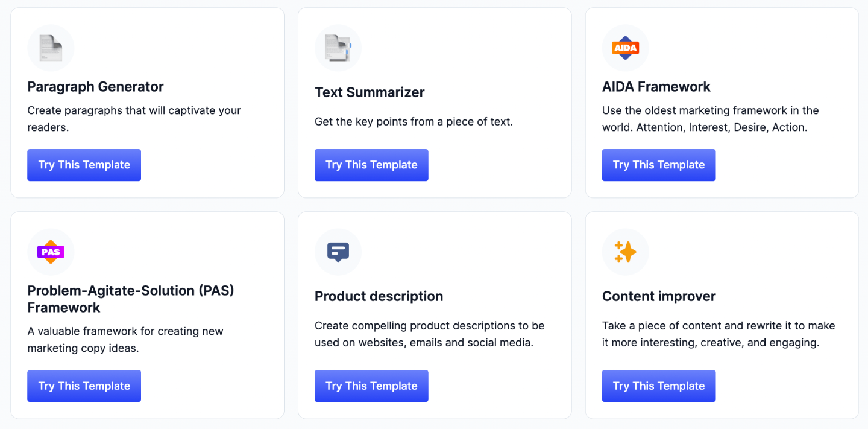The height and width of the screenshot is (429, 868).
Task: Launch the PAS Framework template button
Action: (x=84, y=386)
